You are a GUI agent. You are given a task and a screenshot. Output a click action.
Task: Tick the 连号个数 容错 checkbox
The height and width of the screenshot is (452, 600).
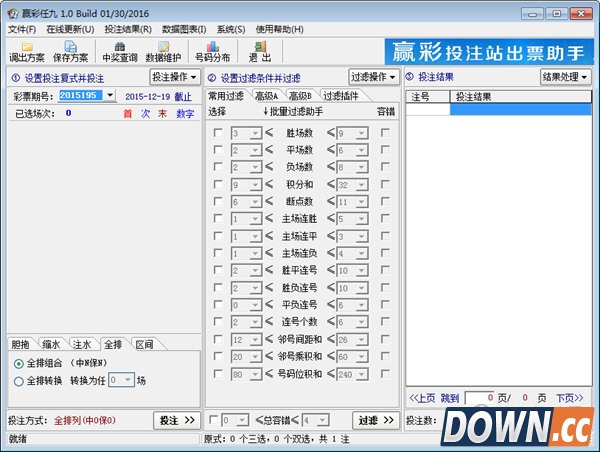[385, 321]
